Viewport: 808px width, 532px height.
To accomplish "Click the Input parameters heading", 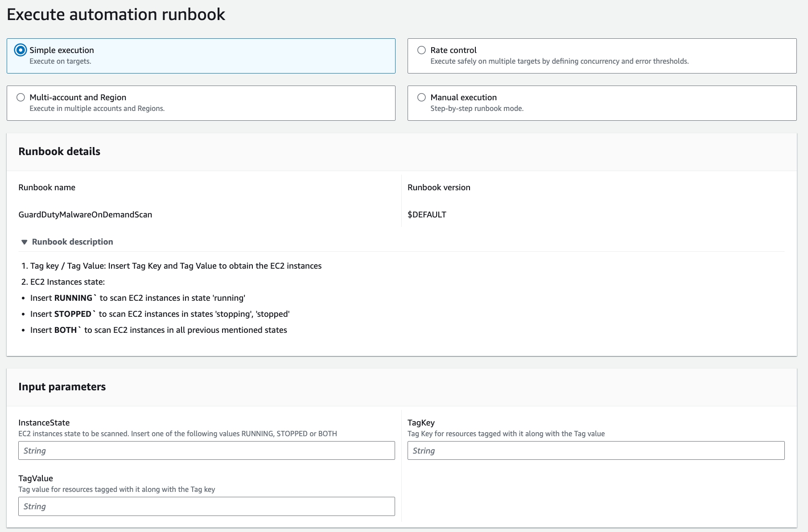I will click(62, 387).
